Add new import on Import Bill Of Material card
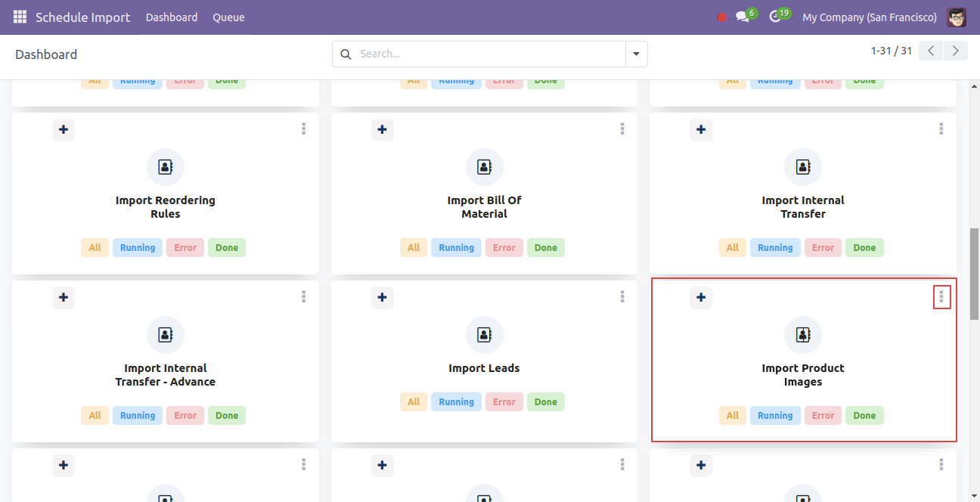 (x=383, y=130)
